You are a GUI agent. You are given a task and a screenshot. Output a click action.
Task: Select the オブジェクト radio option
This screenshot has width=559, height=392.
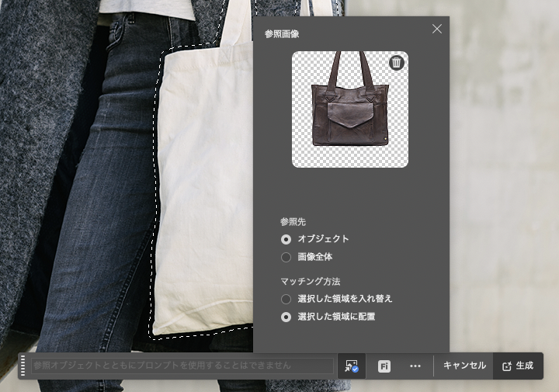click(x=286, y=239)
